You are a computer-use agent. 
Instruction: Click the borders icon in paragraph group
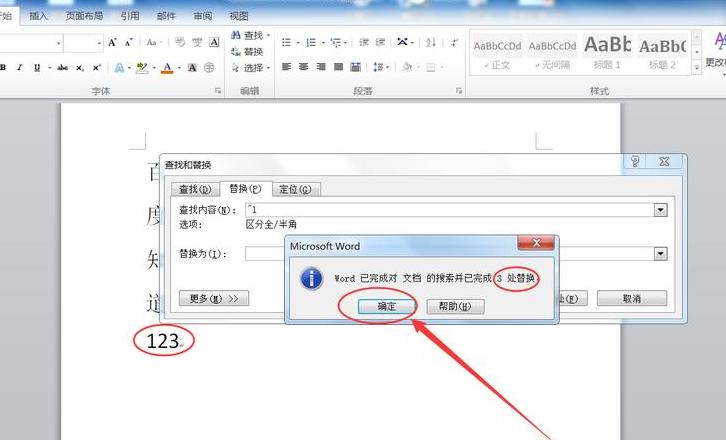[x=431, y=68]
